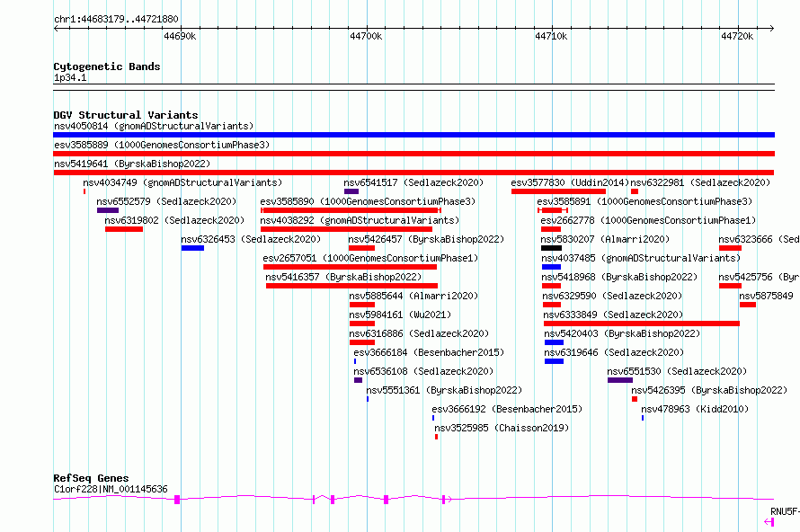Select the nsv5416357 ByrskaBishop2022 red bar
The image size is (800, 532).
click(x=351, y=286)
